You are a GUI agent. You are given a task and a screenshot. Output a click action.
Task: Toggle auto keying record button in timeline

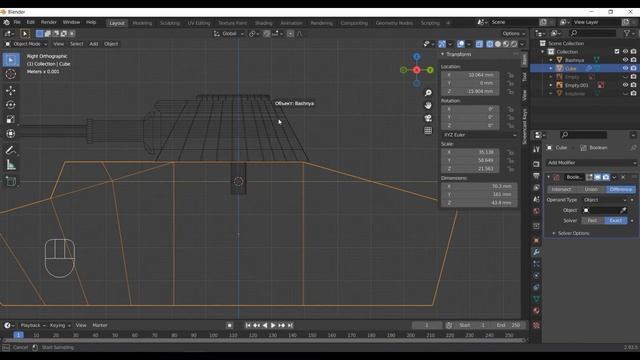tap(230, 325)
